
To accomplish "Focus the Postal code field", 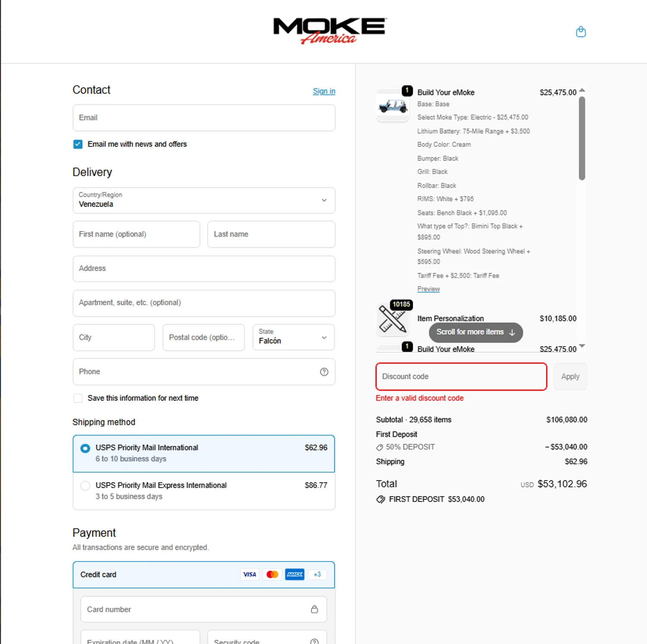I will click(204, 337).
